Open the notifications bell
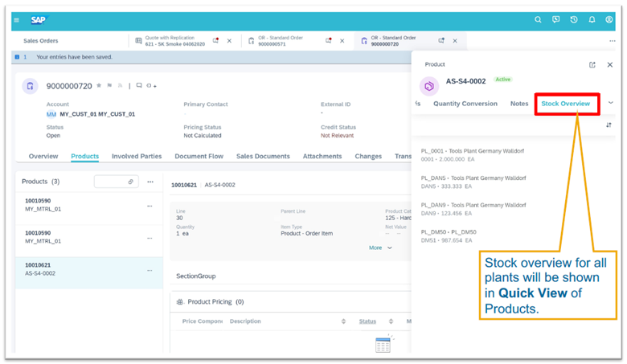 point(592,19)
